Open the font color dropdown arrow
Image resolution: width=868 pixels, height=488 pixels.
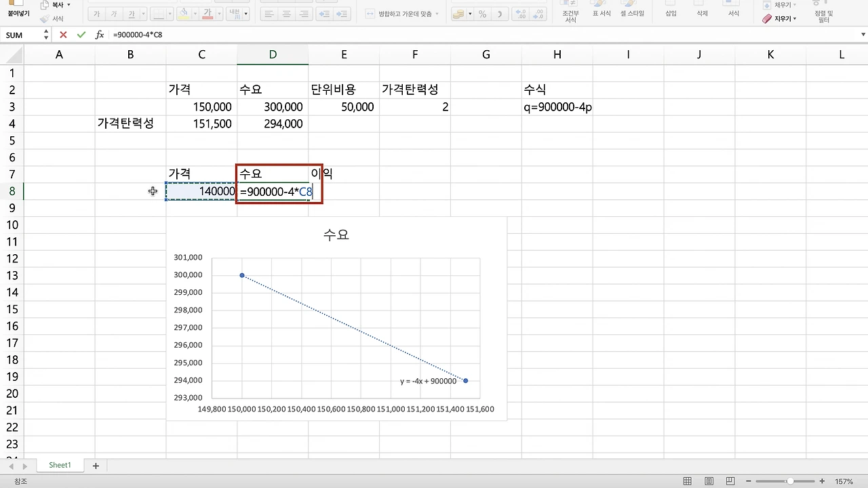[x=218, y=14]
